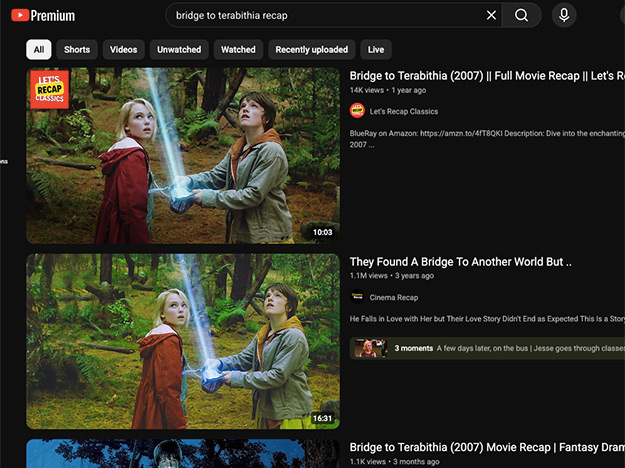The height and width of the screenshot is (468, 625).
Task: Start voice search with the microphone icon
Action: [564, 15]
